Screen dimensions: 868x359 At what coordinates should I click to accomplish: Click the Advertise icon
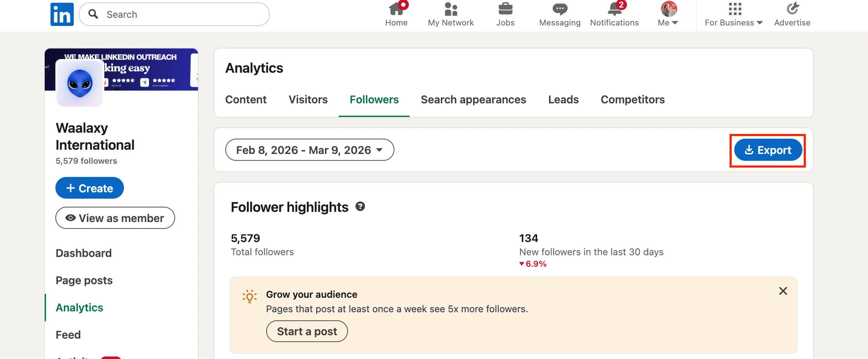point(792,9)
